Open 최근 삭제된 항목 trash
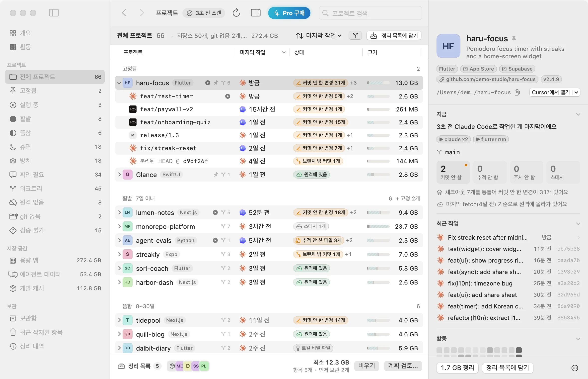588x379 pixels. click(55, 332)
